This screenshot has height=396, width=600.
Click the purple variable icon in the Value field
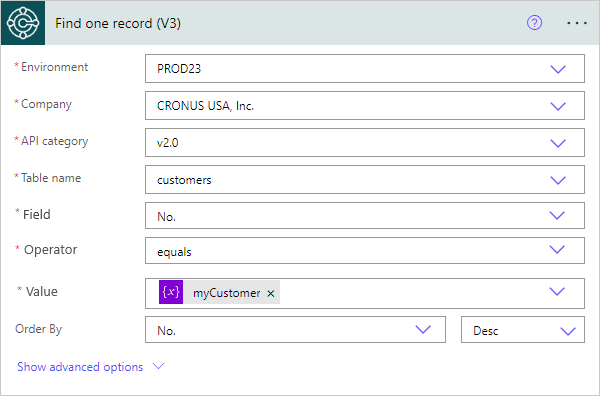pyautogui.click(x=171, y=292)
